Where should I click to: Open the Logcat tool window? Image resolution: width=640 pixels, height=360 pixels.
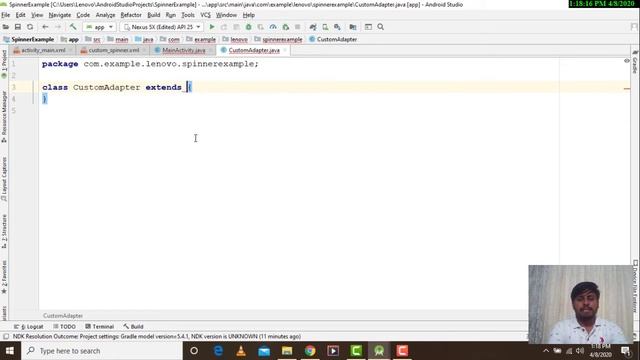[x=29, y=327]
